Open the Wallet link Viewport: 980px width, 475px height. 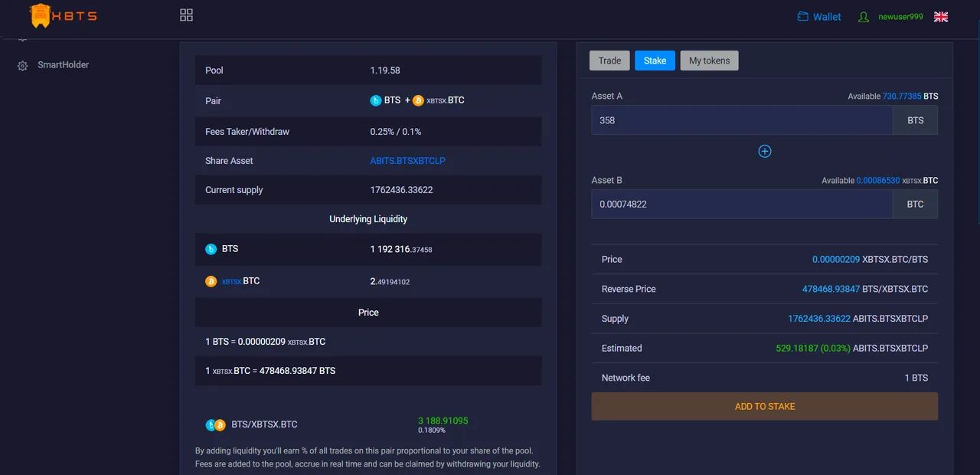click(x=827, y=17)
